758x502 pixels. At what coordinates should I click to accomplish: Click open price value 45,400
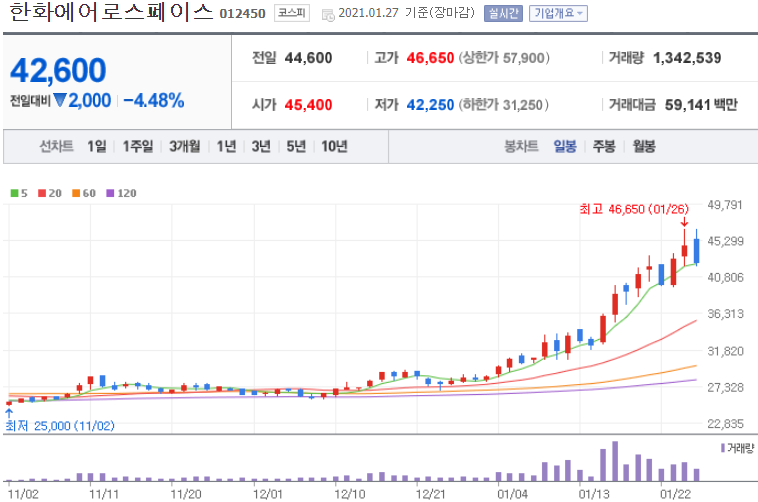point(308,105)
